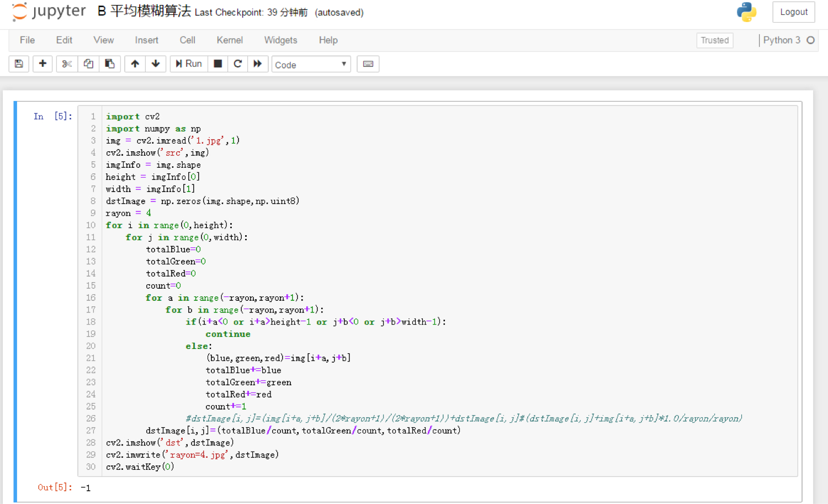Interrupt the kernel with stop icon
This screenshot has height=504, width=828.
pos(218,64)
